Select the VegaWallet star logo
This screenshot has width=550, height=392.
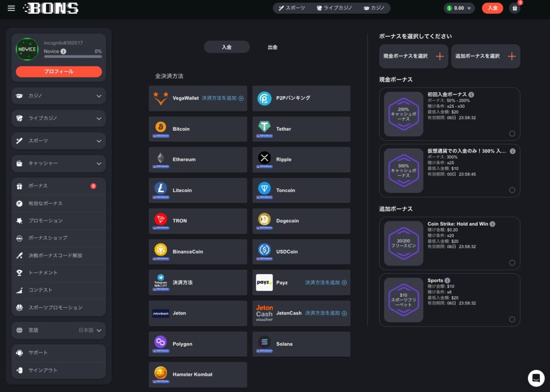point(161,98)
